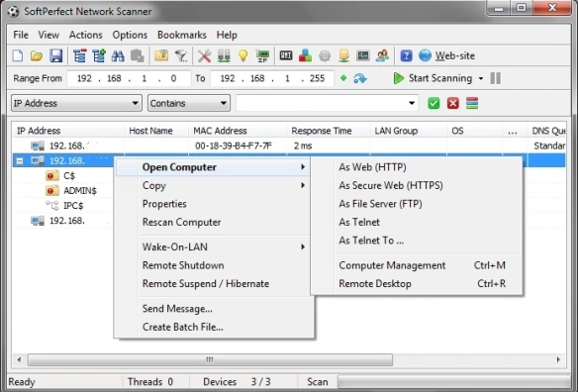The width and height of the screenshot is (578, 392).
Task: Click the network servers icon
Action: point(224,55)
